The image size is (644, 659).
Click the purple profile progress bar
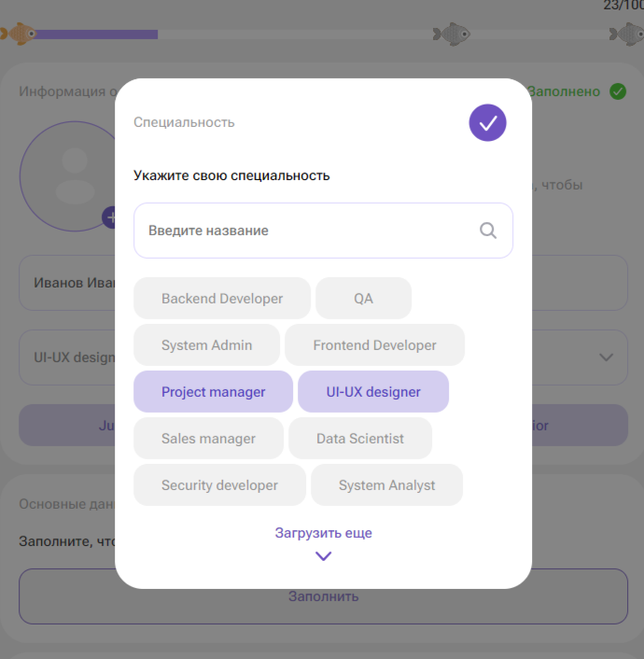(95, 35)
